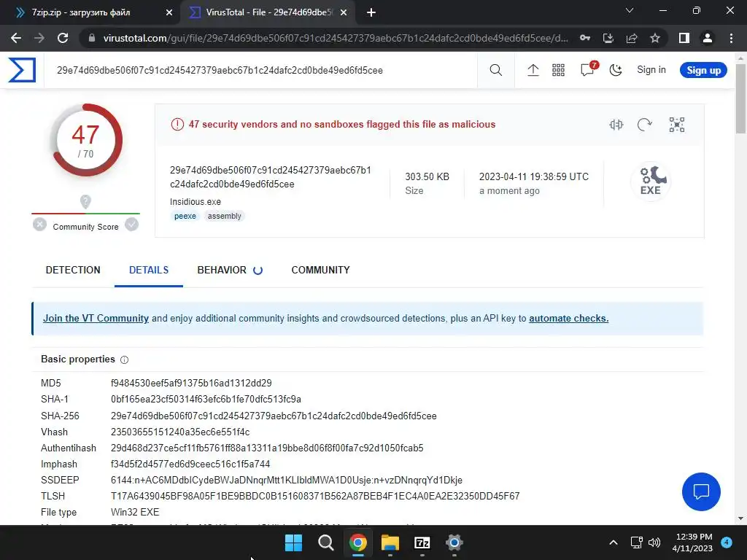Click the browser back arrow

(16, 38)
